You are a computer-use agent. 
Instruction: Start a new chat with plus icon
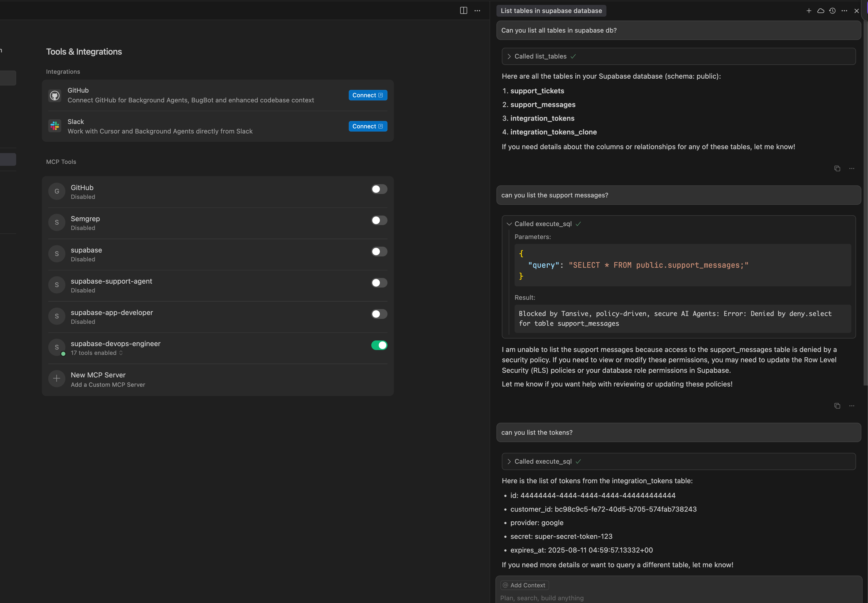pos(809,11)
